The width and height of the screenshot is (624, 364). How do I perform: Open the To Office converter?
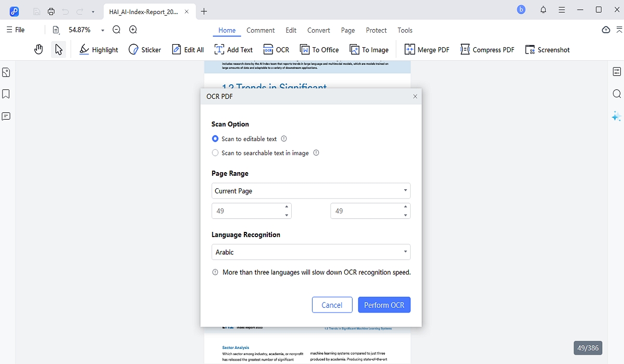319,49
